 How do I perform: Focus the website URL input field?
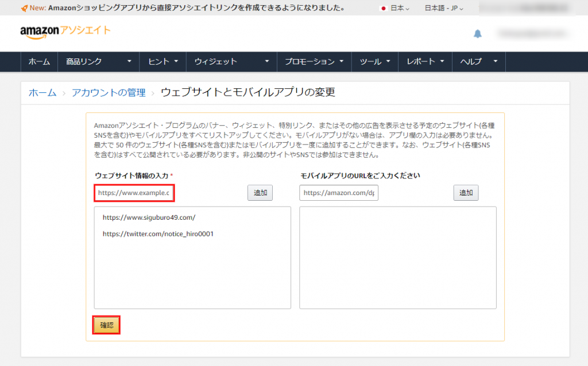pyautogui.click(x=134, y=193)
